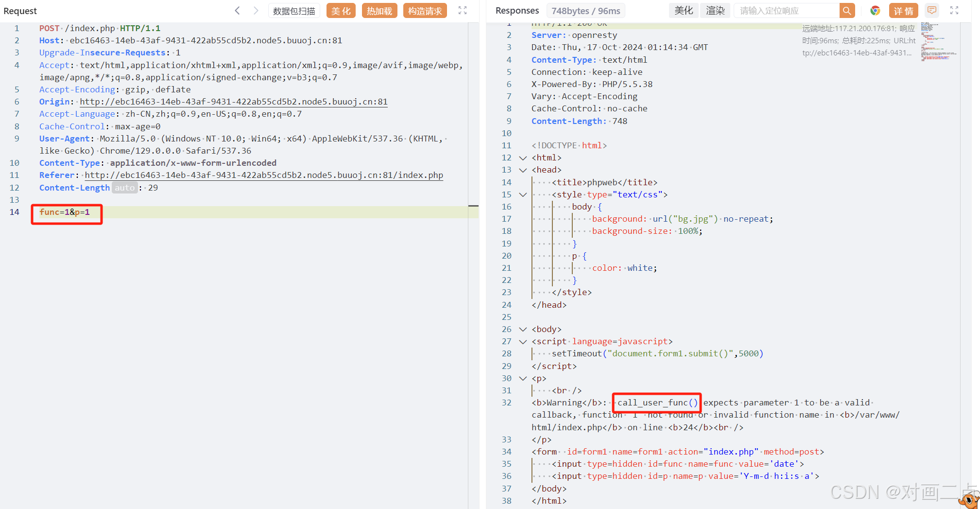Open the Origin header URL link
The height and width of the screenshot is (509, 980).
[x=234, y=102]
